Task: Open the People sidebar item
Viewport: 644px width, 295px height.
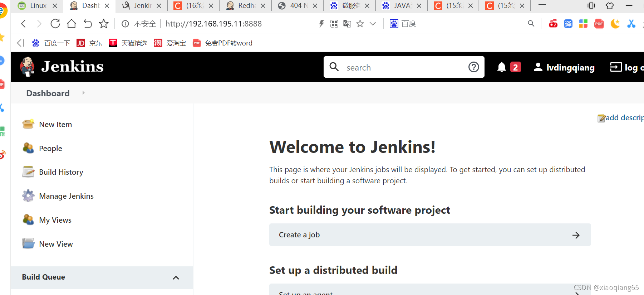Action: pos(50,148)
